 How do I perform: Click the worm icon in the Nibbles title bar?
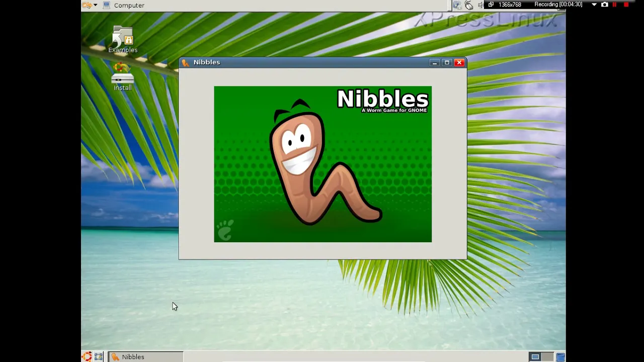click(x=185, y=62)
